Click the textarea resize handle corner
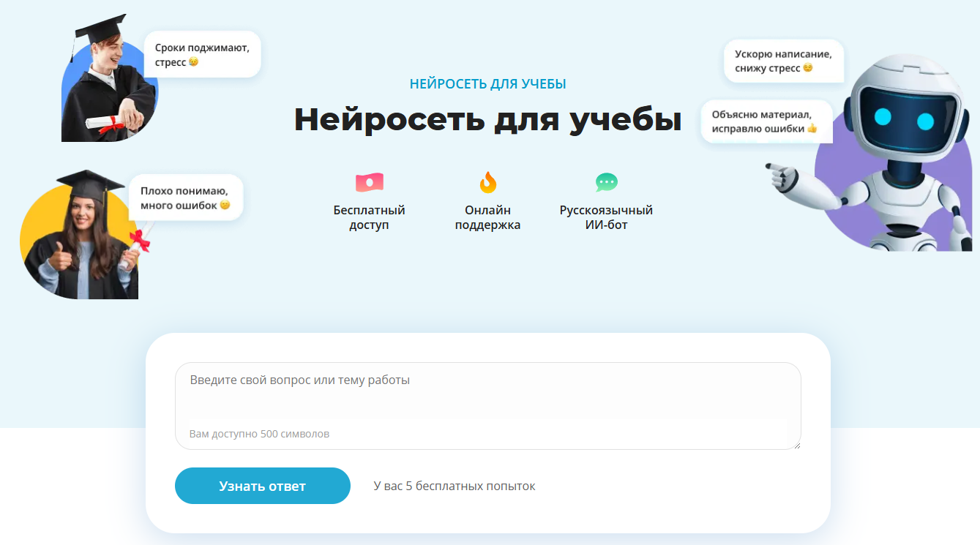Screen dimensions: 980x545 point(796,445)
